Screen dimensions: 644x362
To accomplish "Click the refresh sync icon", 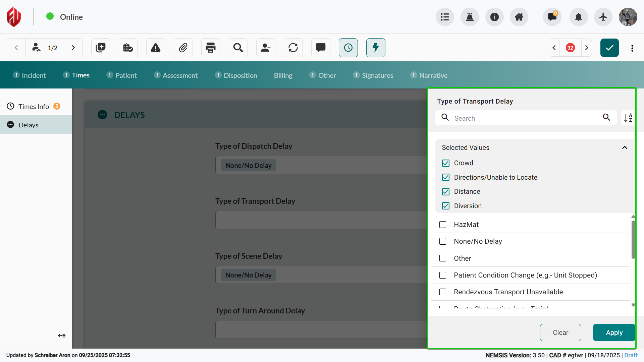I will 293,48.
